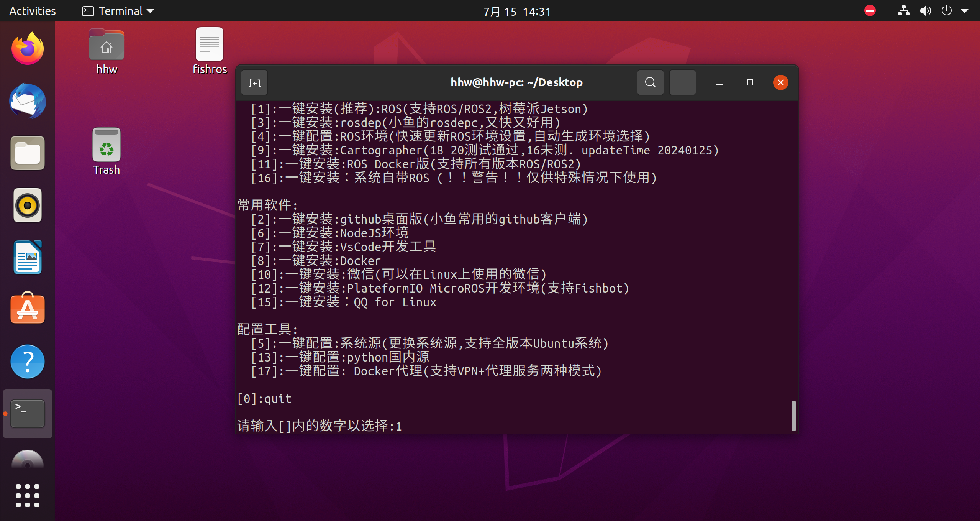This screenshot has width=980, height=521.
Task: Select the Trash icon on desktop
Action: (107, 151)
